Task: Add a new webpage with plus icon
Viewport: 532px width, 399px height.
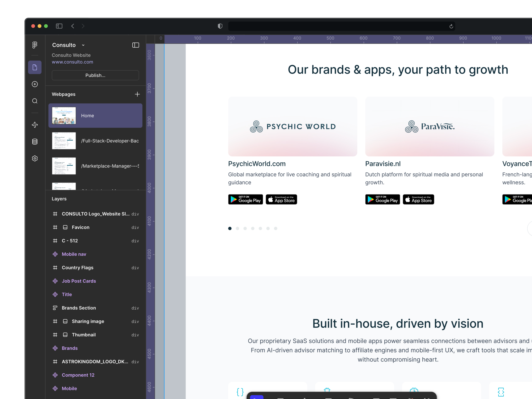Action: (x=137, y=94)
